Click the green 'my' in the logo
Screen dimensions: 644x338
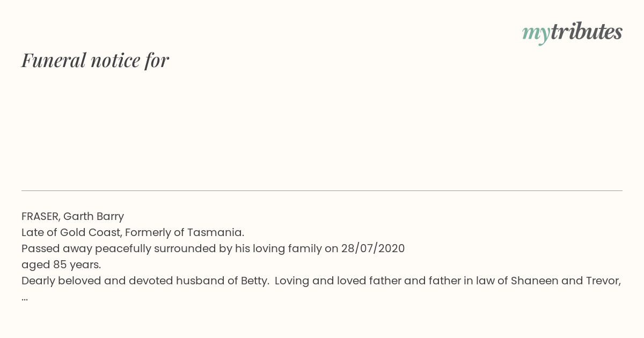tap(536, 34)
